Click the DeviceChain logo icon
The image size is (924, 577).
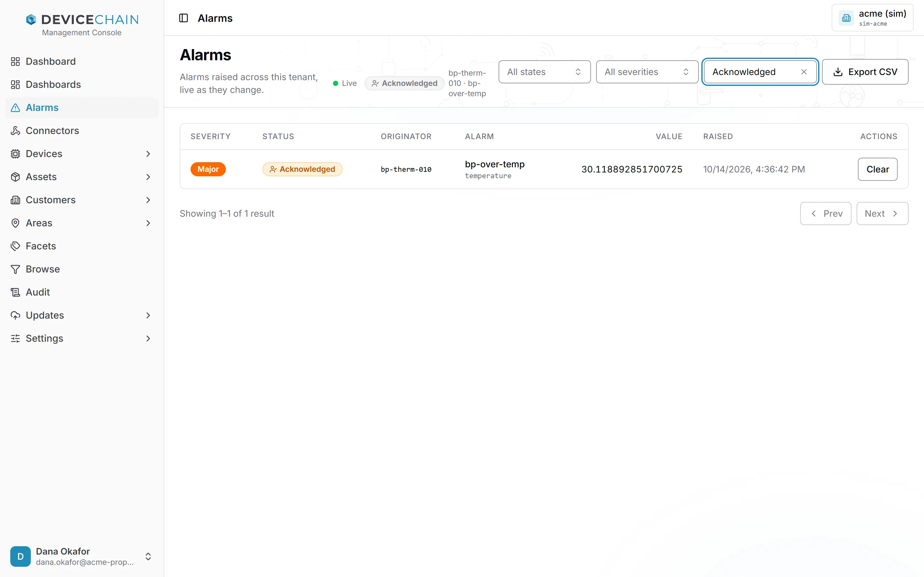tap(31, 20)
